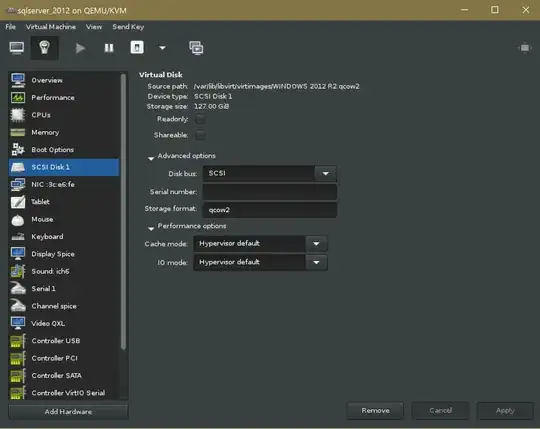540x429 pixels.
Task: Select the Tablet device icon
Action: tap(18, 202)
